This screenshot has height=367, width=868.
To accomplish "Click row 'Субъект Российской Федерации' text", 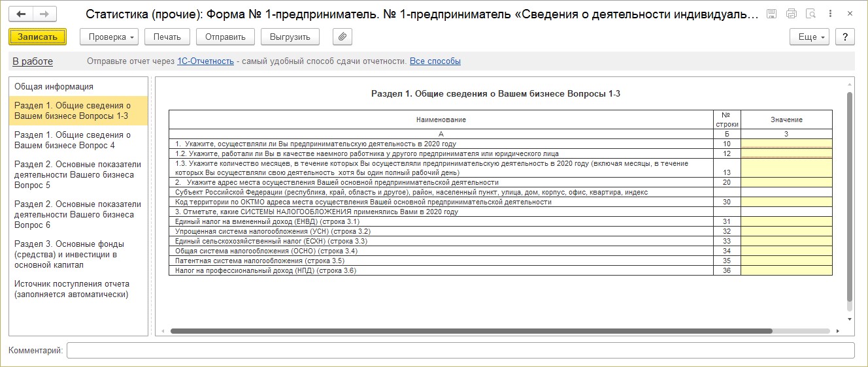I will tap(412, 192).
